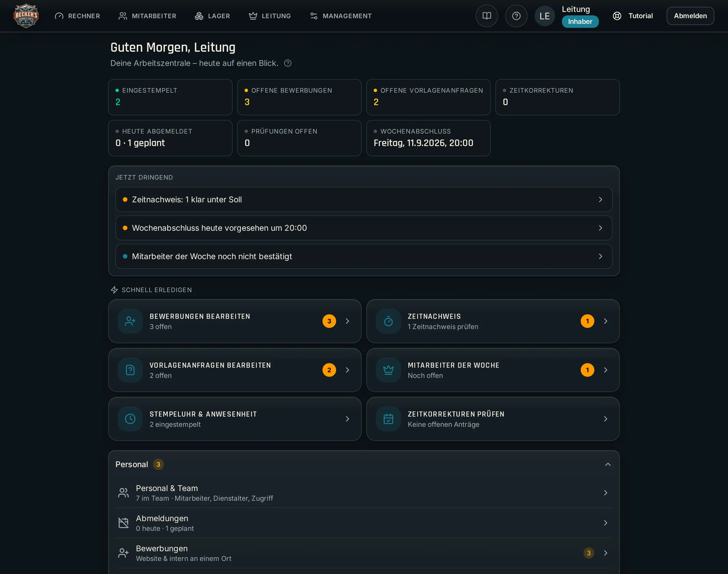Click the people icon beside Personal & Team
The height and width of the screenshot is (574, 728).
(123, 493)
